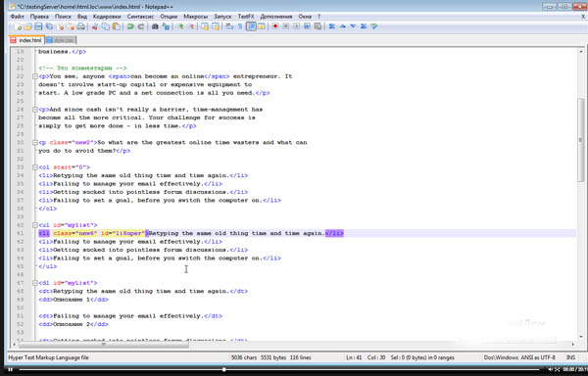Viewport: 588px width, 376px height.
Task: Click the green Undo arrow icon
Action: [130, 26]
